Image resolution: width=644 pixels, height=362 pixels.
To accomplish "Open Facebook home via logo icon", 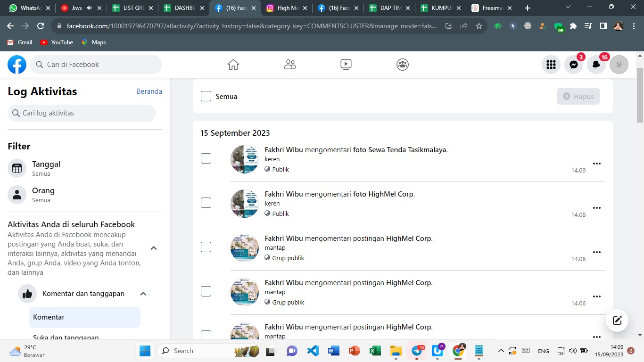I will pos(17,65).
